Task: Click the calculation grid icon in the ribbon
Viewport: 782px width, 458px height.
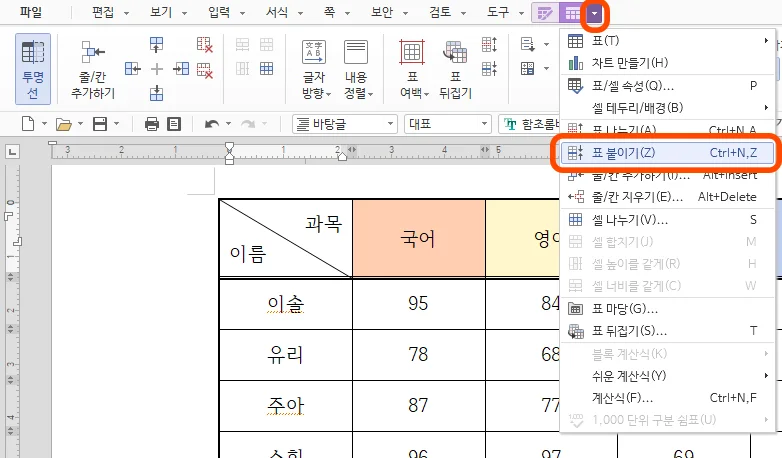Action: [x=528, y=68]
